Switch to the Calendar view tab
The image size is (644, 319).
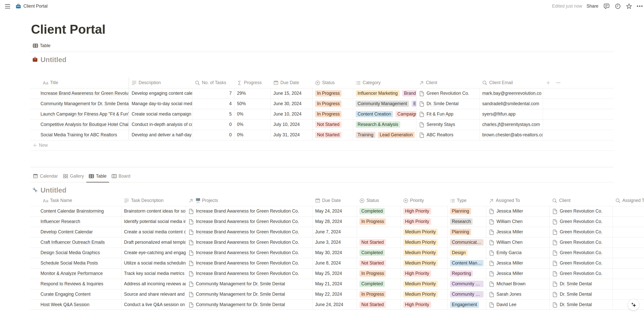[46, 176]
